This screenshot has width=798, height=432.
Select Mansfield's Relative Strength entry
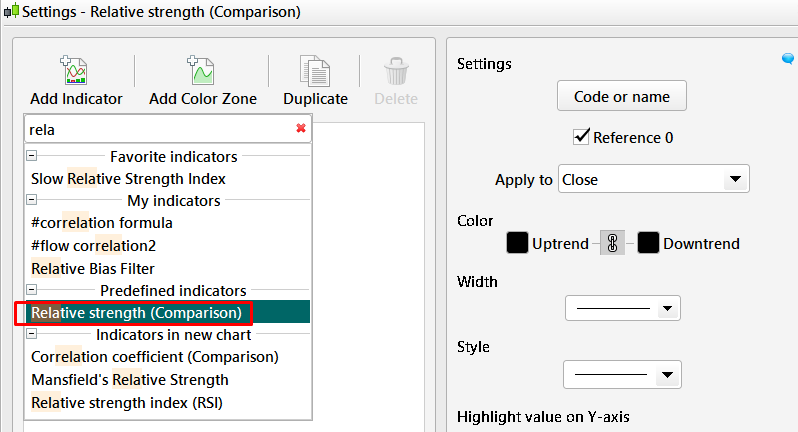pyautogui.click(x=130, y=380)
